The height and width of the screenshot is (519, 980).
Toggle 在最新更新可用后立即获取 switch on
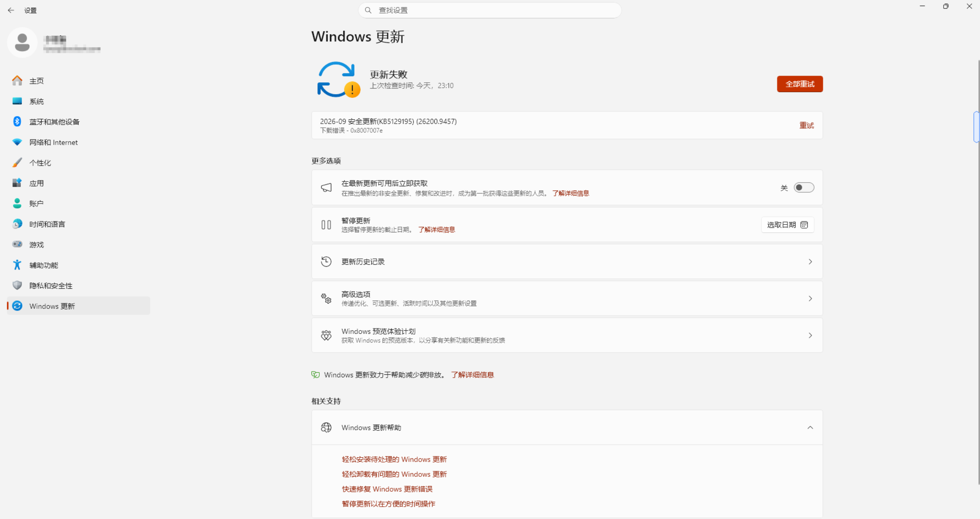[x=804, y=188]
